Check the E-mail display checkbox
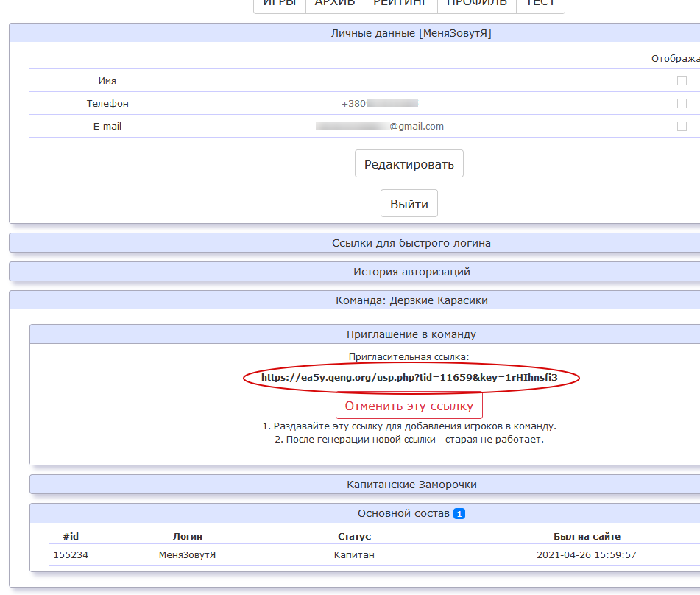 pyautogui.click(x=682, y=127)
